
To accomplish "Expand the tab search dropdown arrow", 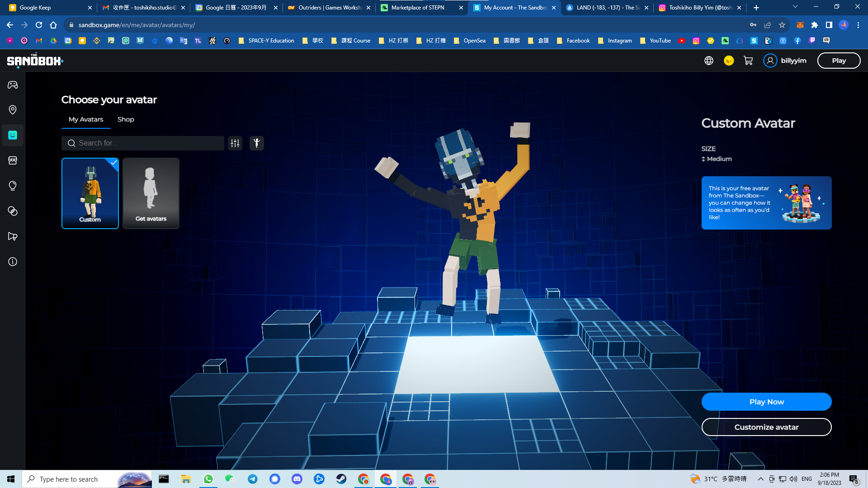I will [x=795, y=7].
